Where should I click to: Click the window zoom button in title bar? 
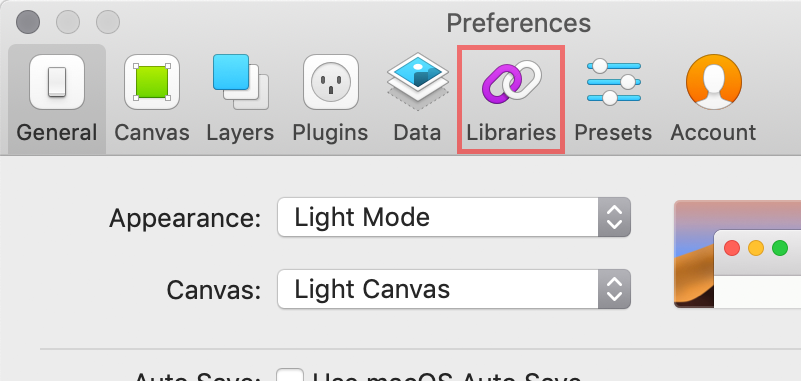click(x=108, y=22)
